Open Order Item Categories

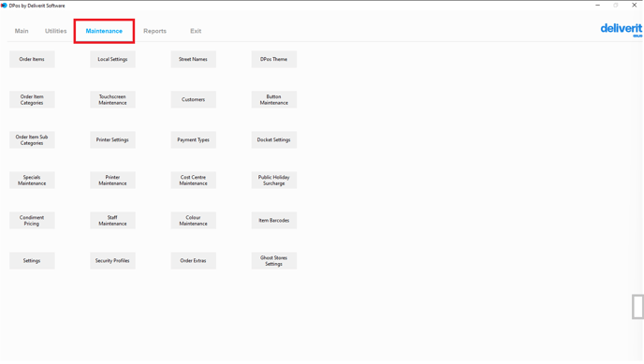[32, 100]
